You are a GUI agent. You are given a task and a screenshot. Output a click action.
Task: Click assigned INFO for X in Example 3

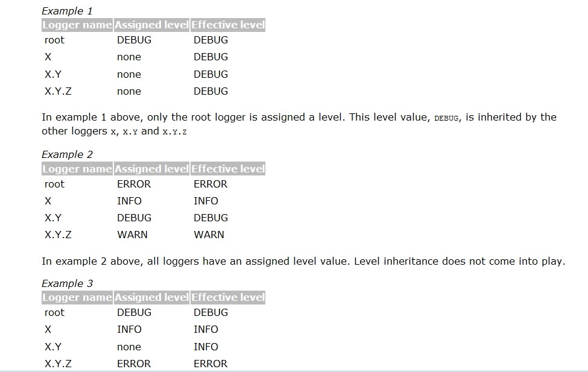(x=130, y=330)
